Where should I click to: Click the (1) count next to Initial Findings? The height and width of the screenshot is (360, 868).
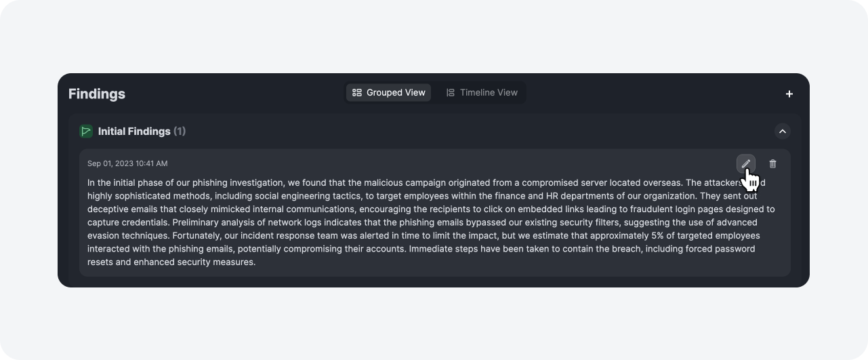click(x=180, y=131)
